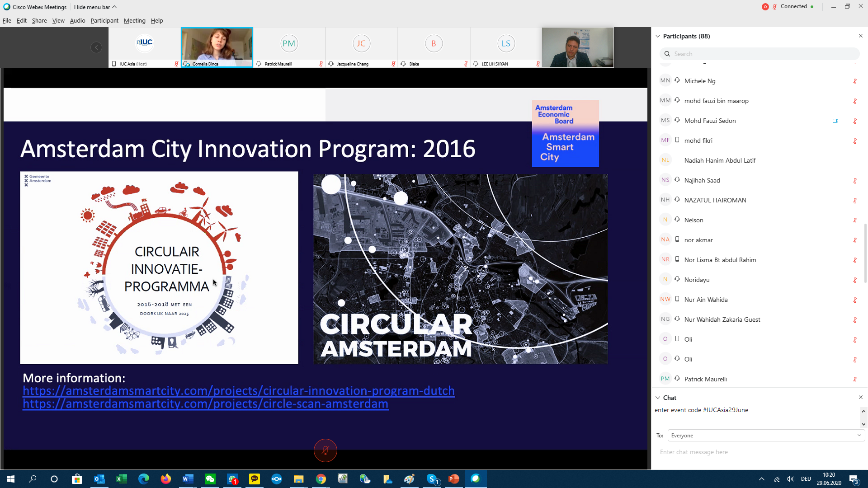The height and width of the screenshot is (488, 868).
Task: Click the search icon in Participants panel
Action: [x=667, y=54]
